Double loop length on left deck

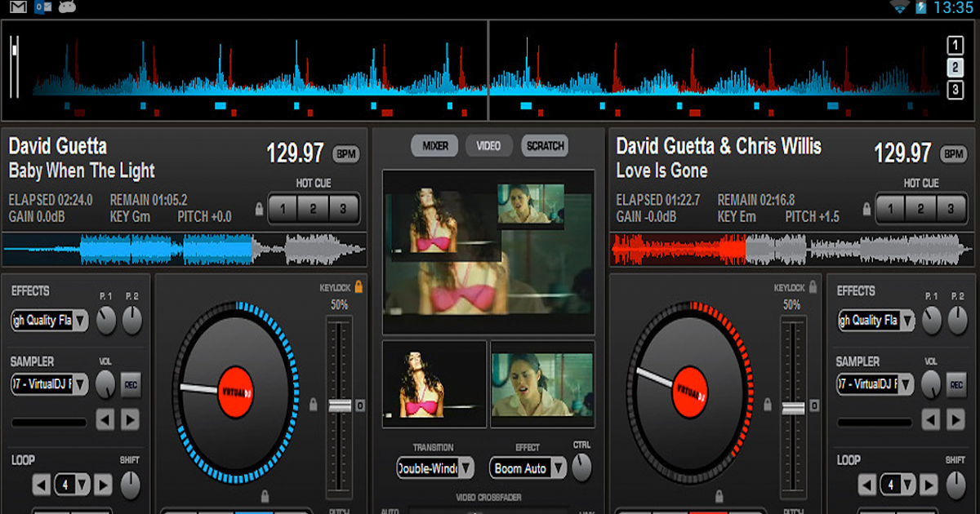(x=103, y=485)
